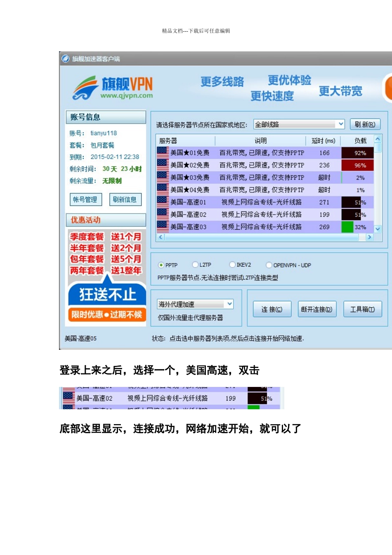Click the 账号信息 panel header

click(x=106, y=117)
